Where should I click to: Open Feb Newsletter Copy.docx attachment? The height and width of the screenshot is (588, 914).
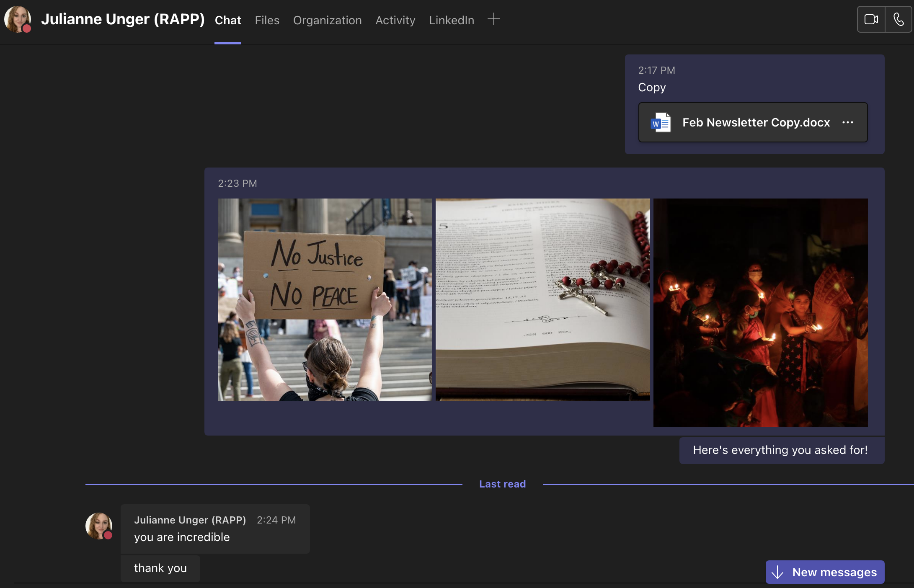[x=756, y=122]
